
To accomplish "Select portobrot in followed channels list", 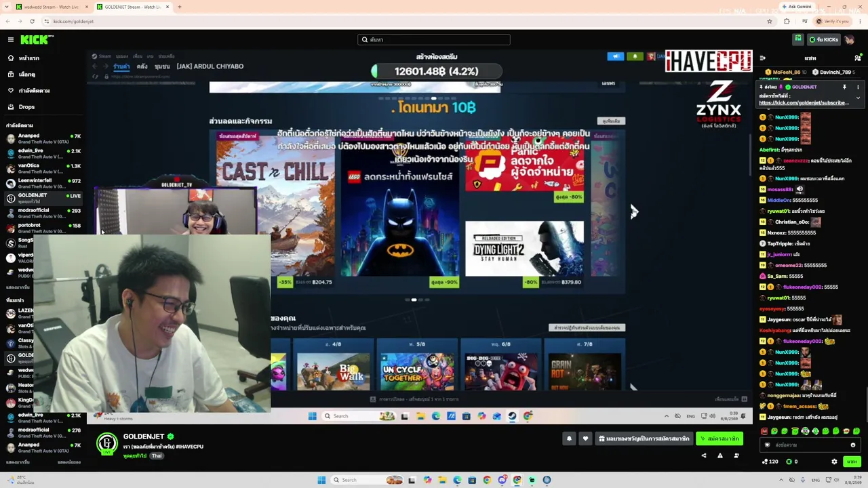I will point(43,228).
